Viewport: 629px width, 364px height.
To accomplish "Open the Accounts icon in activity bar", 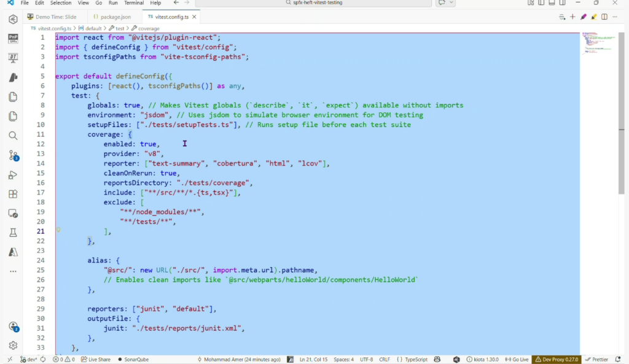I will [x=13, y=327].
